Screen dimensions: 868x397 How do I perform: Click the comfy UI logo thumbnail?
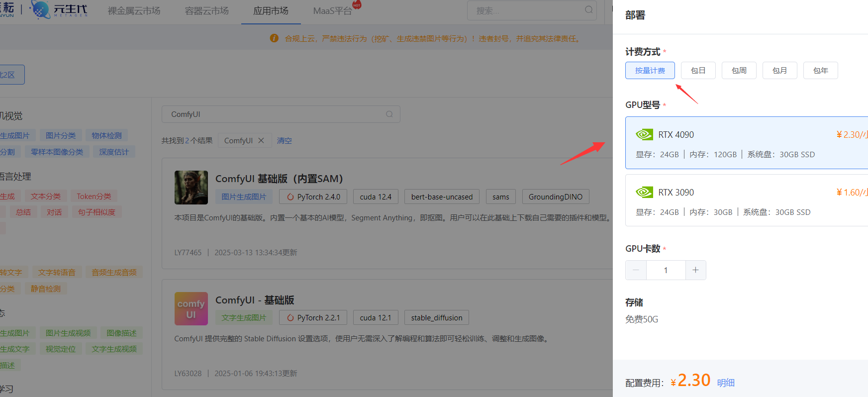tap(191, 308)
